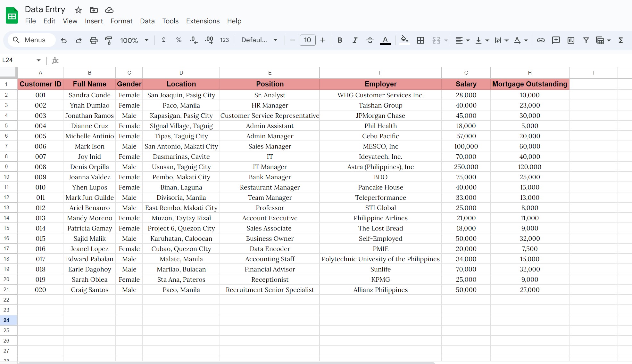
Task: Open the Extensions menu
Action: pyautogui.click(x=203, y=21)
